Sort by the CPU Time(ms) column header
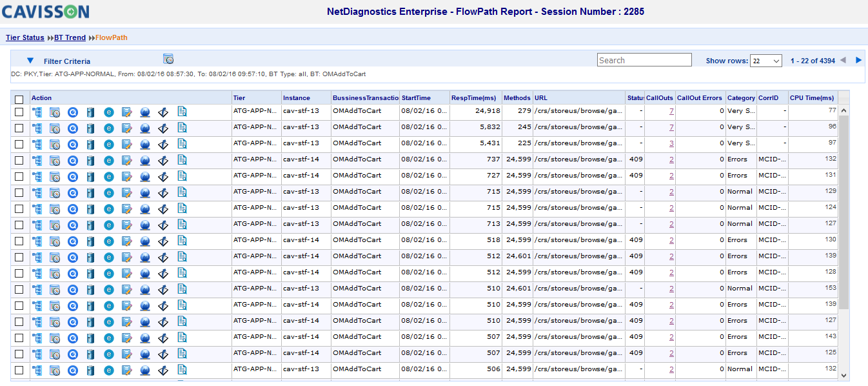868x386 pixels. click(x=813, y=98)
